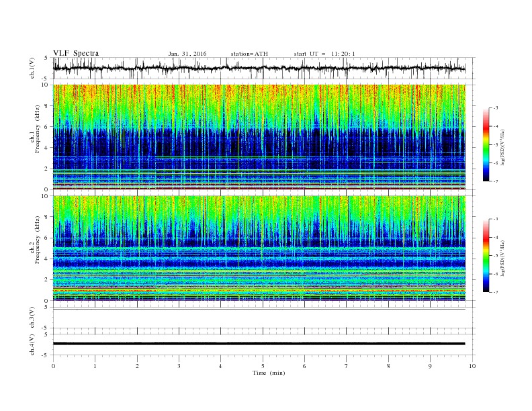Click the log(PSD) label of ch.1 colorbar
Screen dimensions: 532x411
(503, 147)
